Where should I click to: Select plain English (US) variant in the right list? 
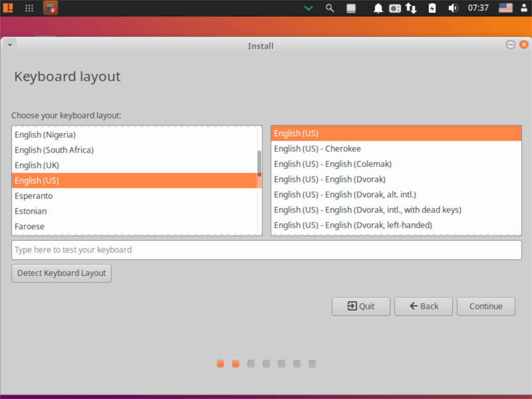[396, 133]
